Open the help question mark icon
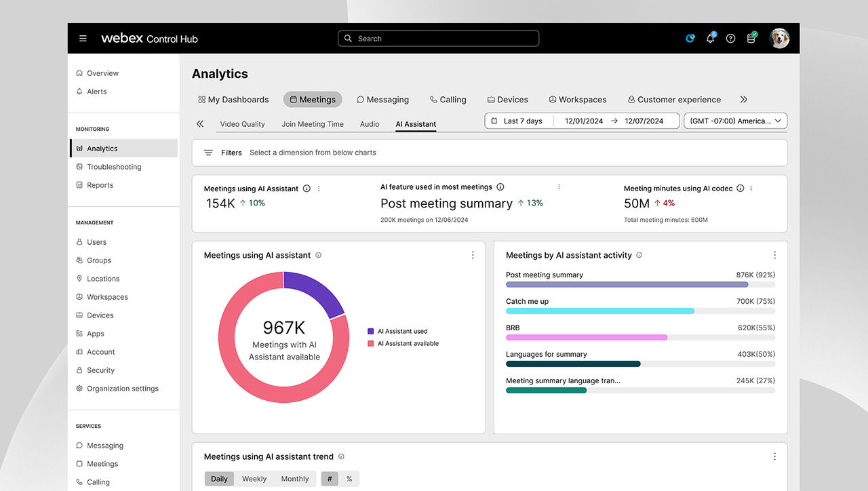Viewport: 868px width, 491px height. pyautogui.click(x=730, y=39)
